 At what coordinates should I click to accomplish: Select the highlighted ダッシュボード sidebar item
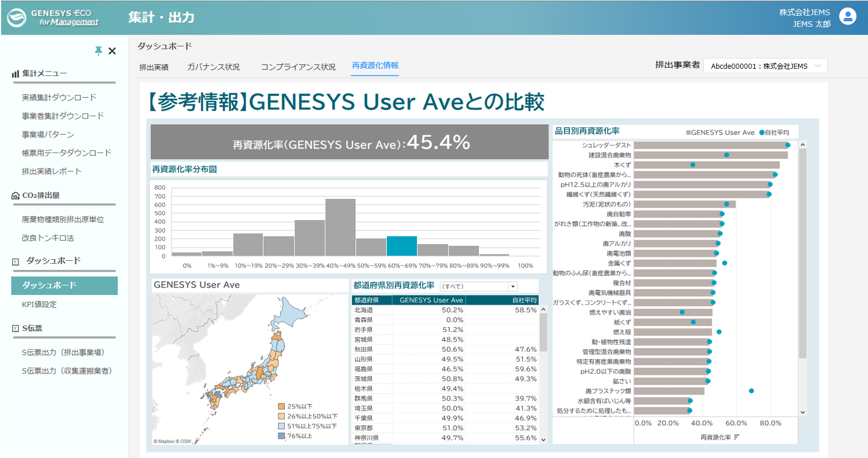(64, 285)
